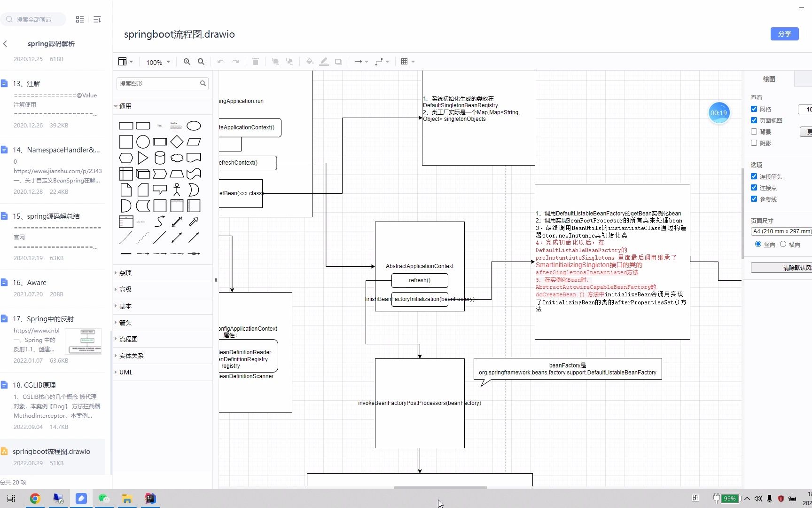Viewport: 812px width, 508px height.
Task: Switch to the 绘图 diagram tab
Action: (x=769, y=79)
